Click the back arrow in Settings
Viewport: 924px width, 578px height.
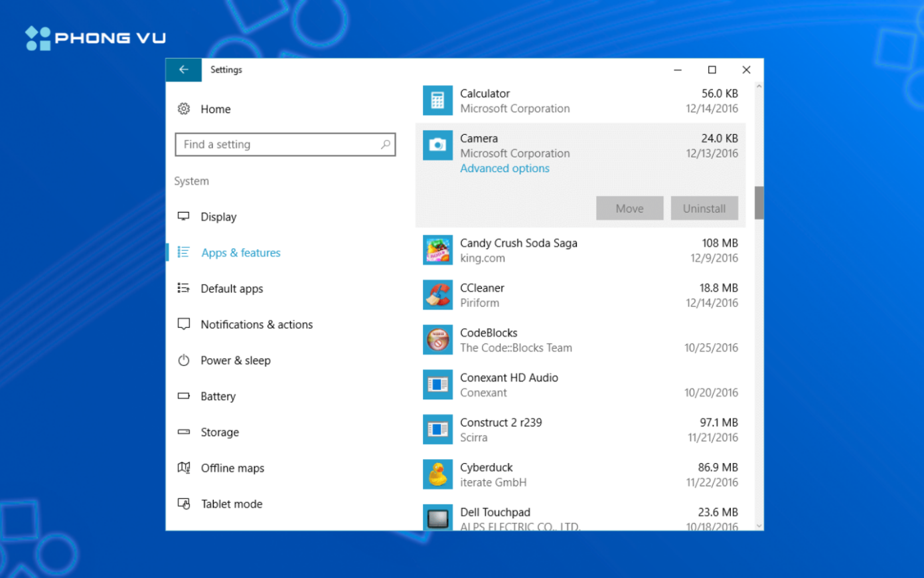click(x=183, y=70)
